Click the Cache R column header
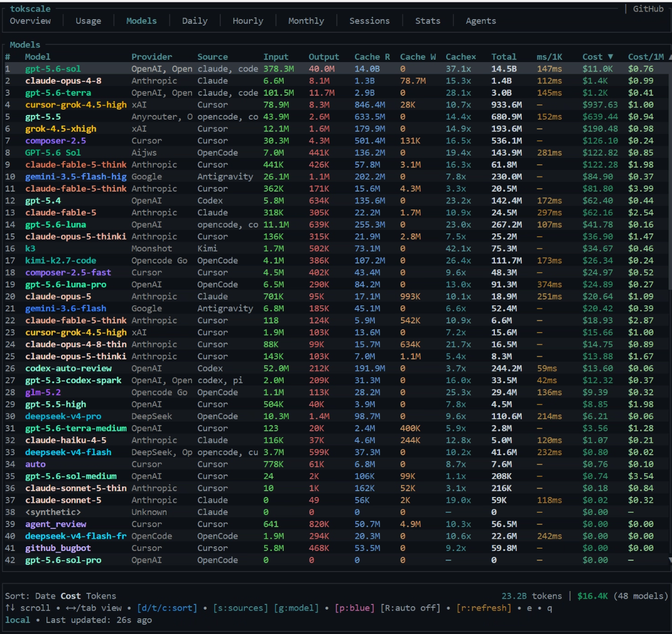Screen dimensions: 672x634 [372, 56]
